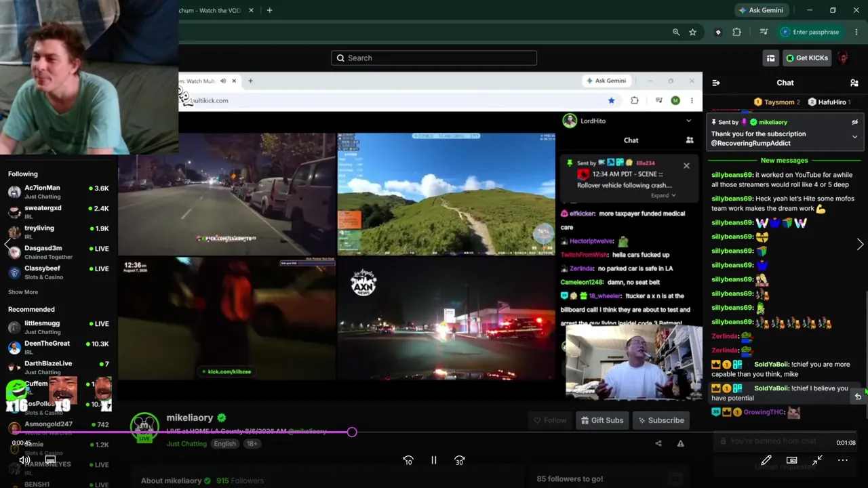The width and height of the screenshot is (868, 488).
Task: Collapse the player with the shrink arrows icon
Action: point(817,460)
